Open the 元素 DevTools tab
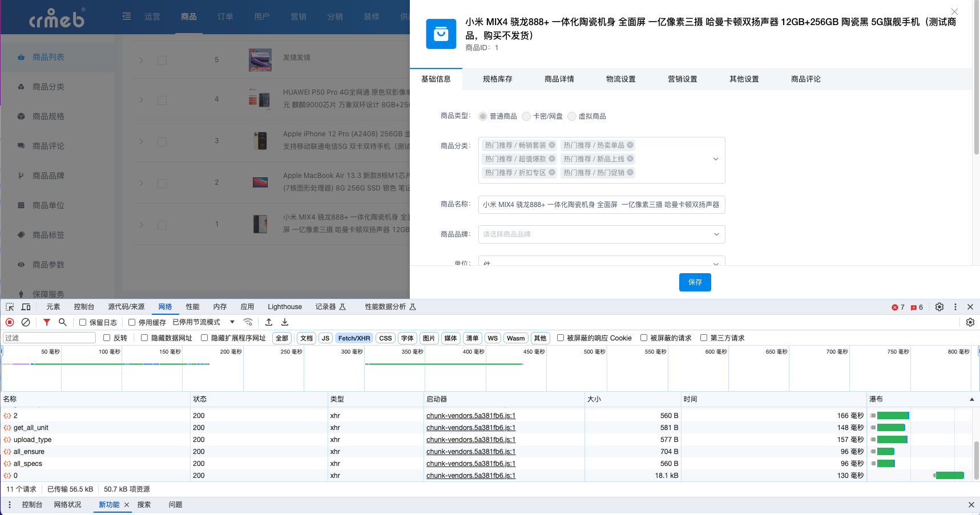This screenshot has height=515, width=980. tap(53, 307)
